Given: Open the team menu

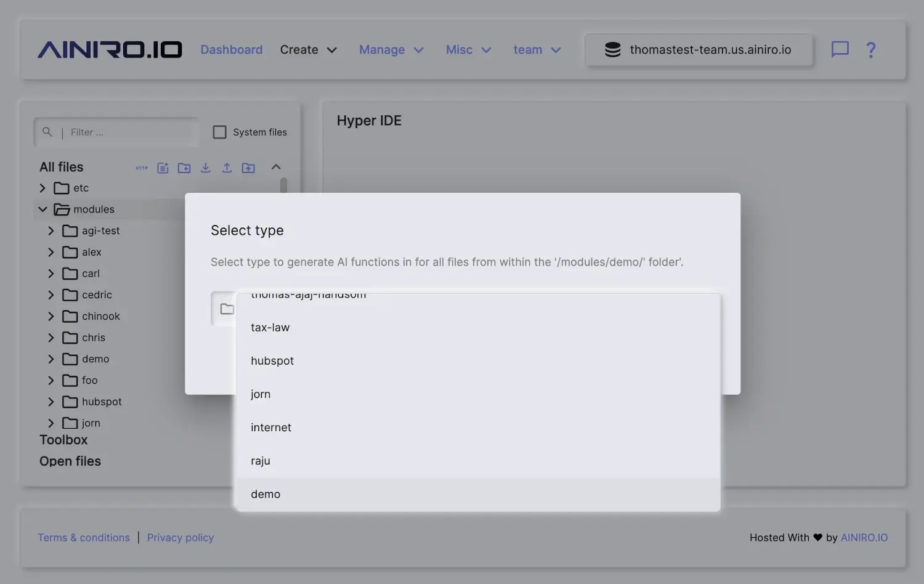Looking at the screenshot, I should tap(537, 50).
